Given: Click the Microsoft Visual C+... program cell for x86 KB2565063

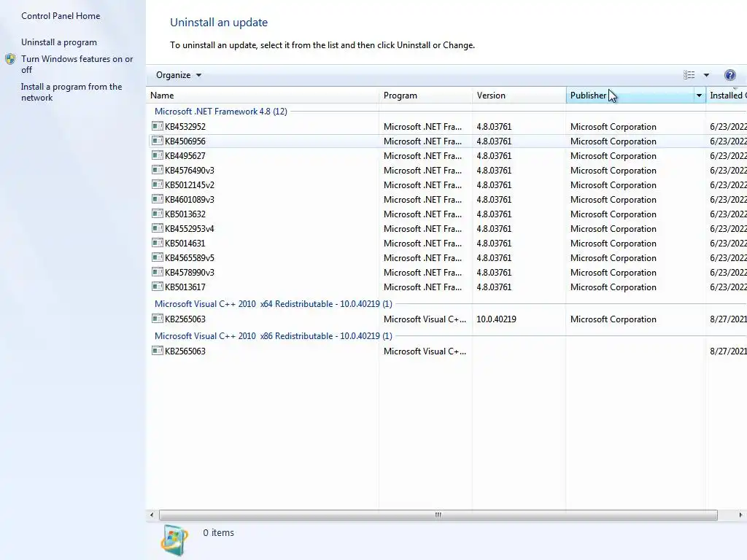Looking at the screenshot, I should coord(425,351).
